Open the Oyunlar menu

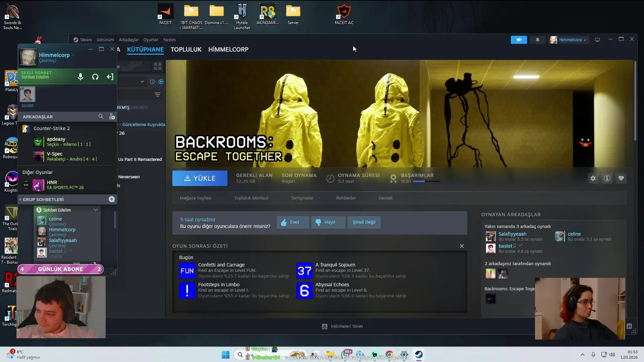tap(150, 40)
